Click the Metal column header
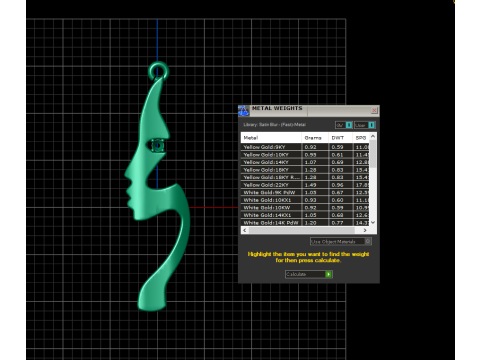The height and width of the screenshot is (360, 480). pyautogui.click(x=271, y=138)
